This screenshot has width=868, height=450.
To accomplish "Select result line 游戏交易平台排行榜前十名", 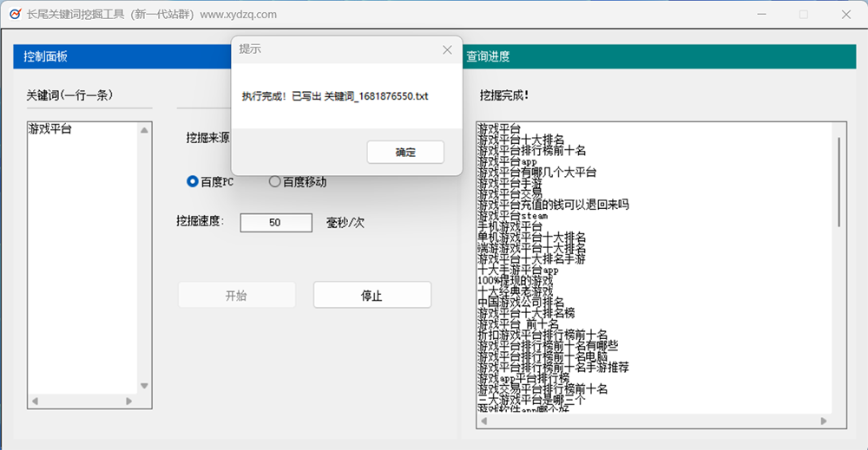I will coord(542,388).
